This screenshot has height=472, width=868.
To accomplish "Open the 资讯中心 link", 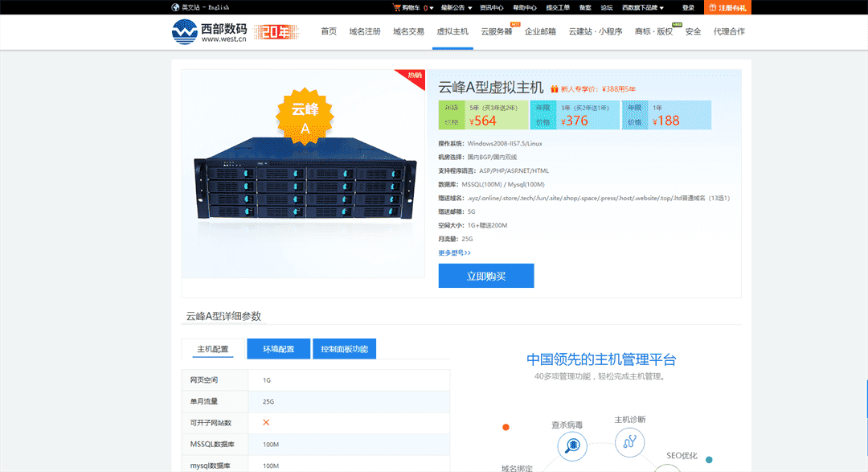I will click(492, 8).
